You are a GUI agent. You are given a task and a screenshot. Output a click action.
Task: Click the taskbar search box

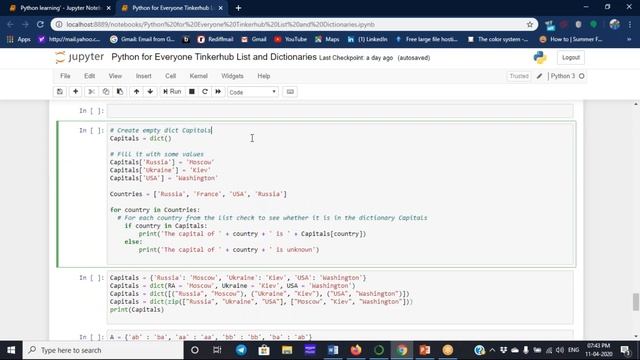pos(103,350)
